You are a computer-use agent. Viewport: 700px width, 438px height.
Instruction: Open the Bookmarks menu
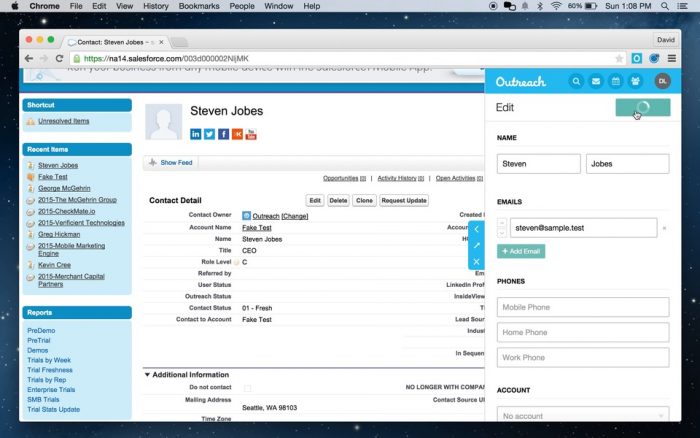point(199,6)
